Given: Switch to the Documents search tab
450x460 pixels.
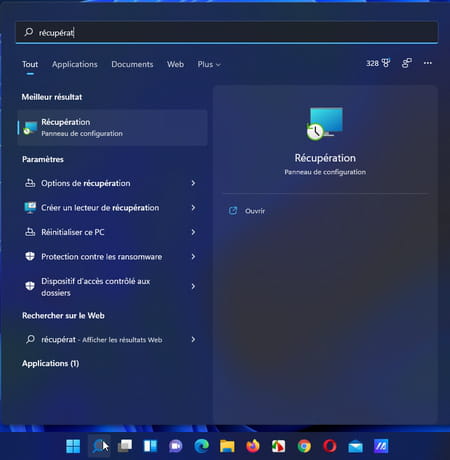Looking at the screenshot, I should pos(132,64).
